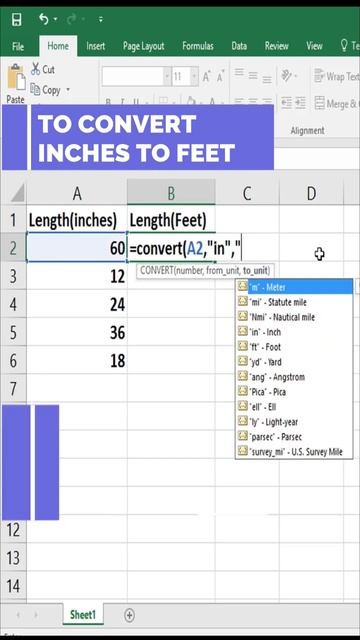Viewport: 360px width, 640px height.
Task: Click cell A2 containing 60
Action: pos(77,248)
